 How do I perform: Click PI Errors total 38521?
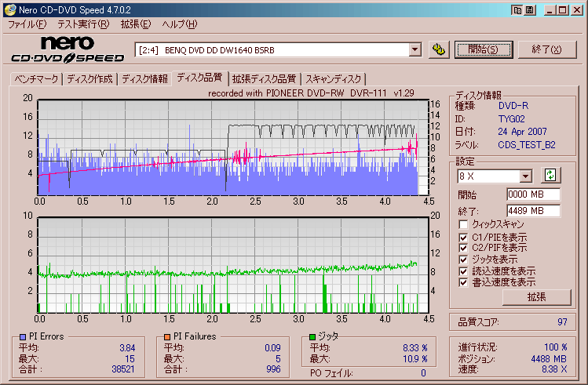[x=123, y=369]
